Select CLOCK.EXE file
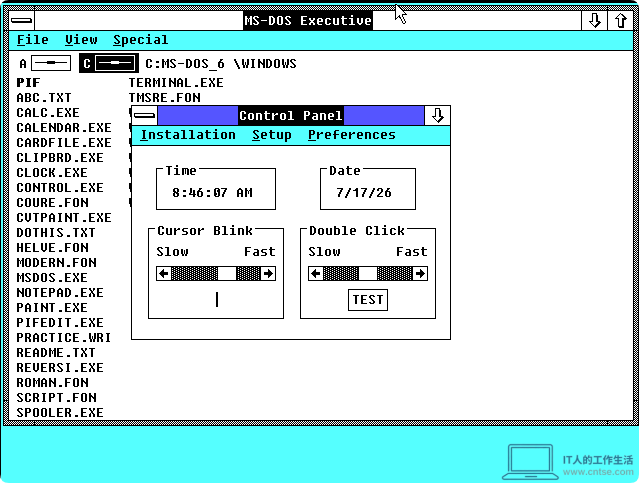Image resolution: width=639 pixels, height=483 pixels. pos(52,173)
